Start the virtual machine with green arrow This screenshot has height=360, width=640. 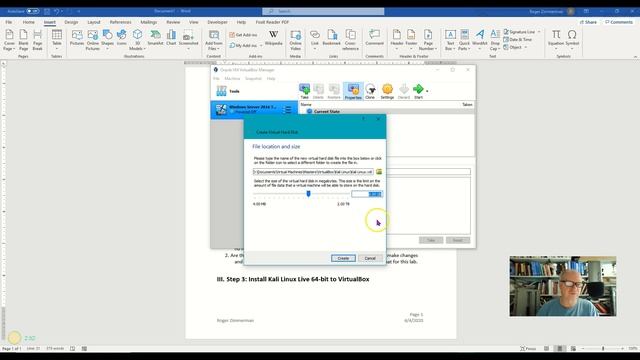click(x=418, y=91)
